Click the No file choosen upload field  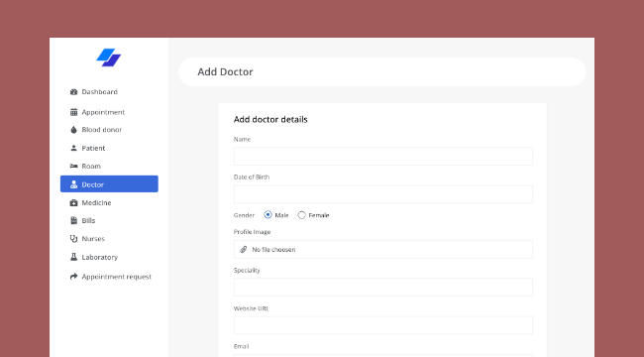pos(383,249)
